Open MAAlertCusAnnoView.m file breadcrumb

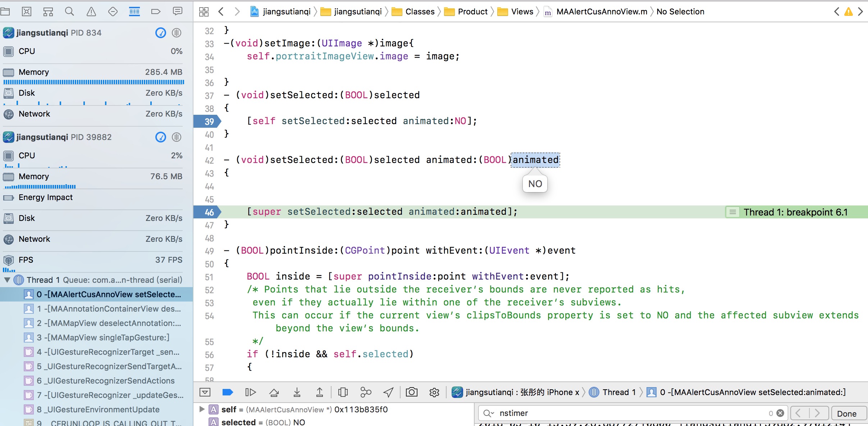click(595, 12)
